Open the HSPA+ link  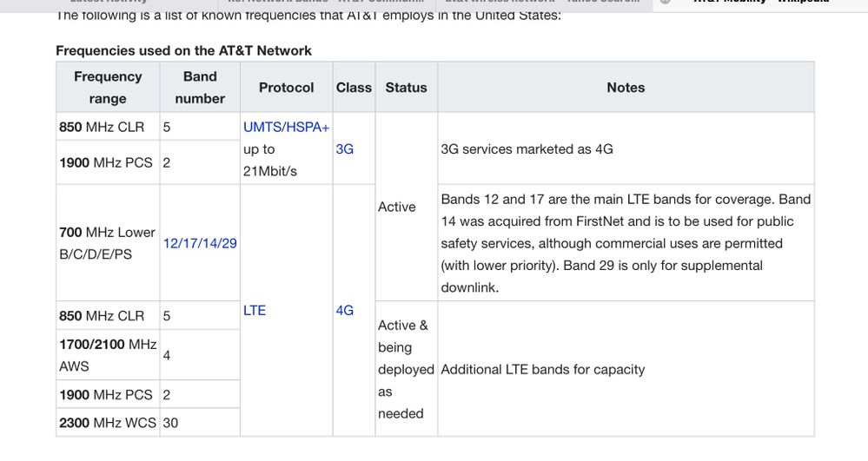coord(308,127)
